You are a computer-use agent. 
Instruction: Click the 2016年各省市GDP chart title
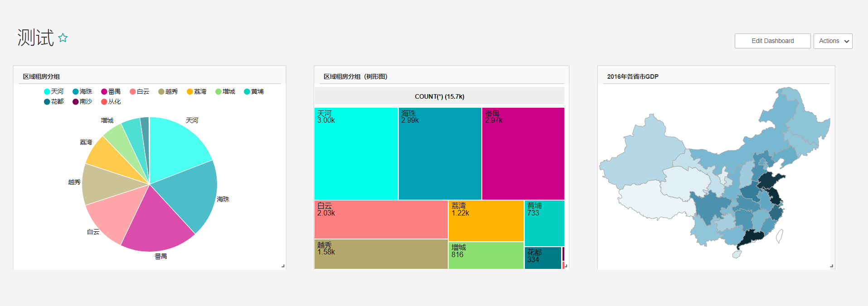(x=633, y=76)
